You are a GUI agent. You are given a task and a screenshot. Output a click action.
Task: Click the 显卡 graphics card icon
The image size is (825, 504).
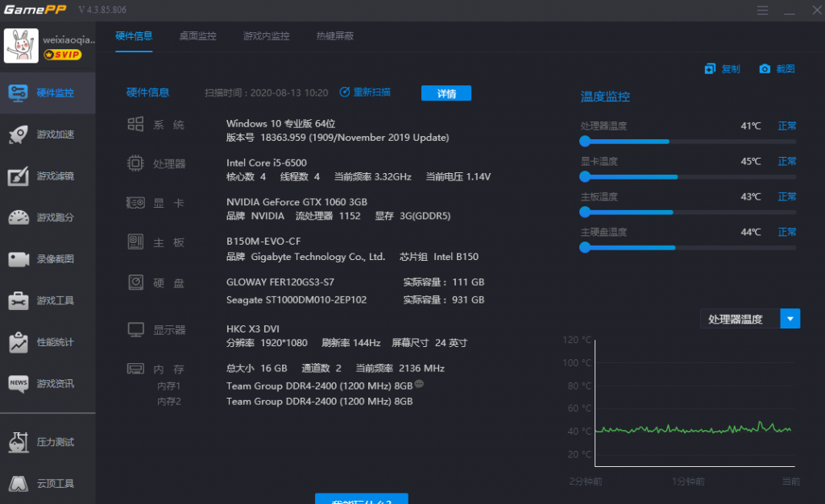135,202
